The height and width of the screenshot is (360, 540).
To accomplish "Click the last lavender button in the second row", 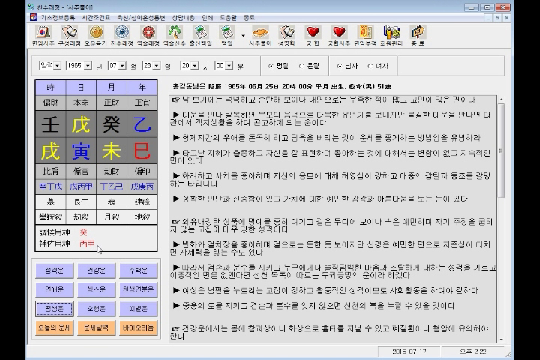I will pyautogui.click(x=138, y=290).
